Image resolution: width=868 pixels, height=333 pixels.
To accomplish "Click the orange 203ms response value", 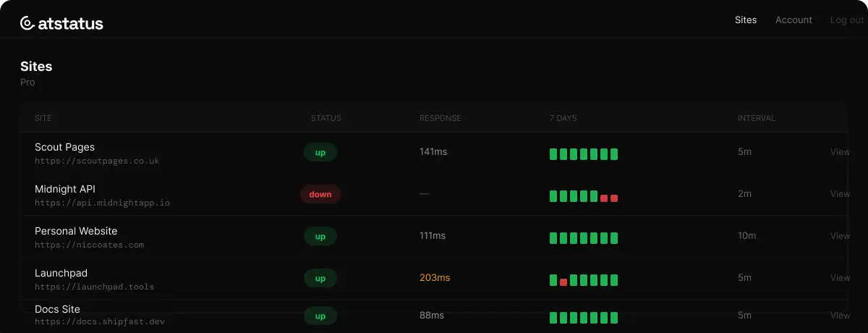I will tap(435, 278).
